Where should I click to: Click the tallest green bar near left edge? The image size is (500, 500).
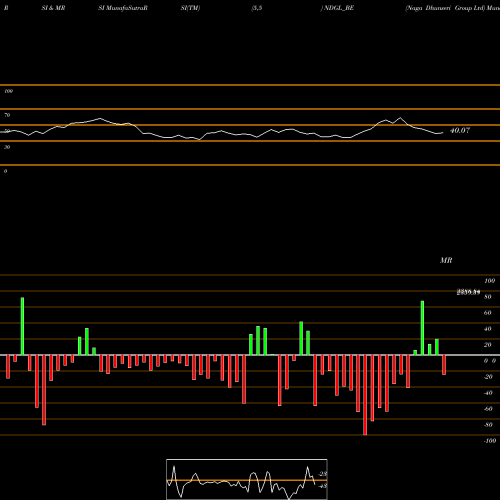[x=22, y=326]
